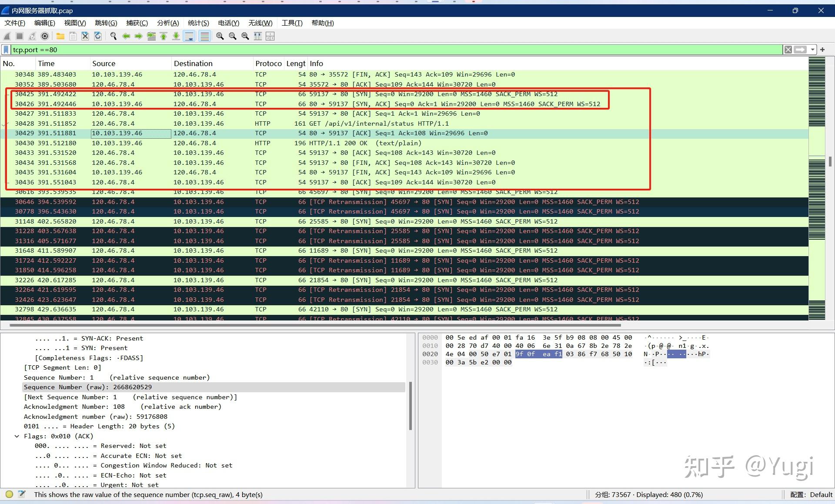The image size is (835, 504).
Task: Click expert info circle in status bar
Action: (x=9, y=494)
